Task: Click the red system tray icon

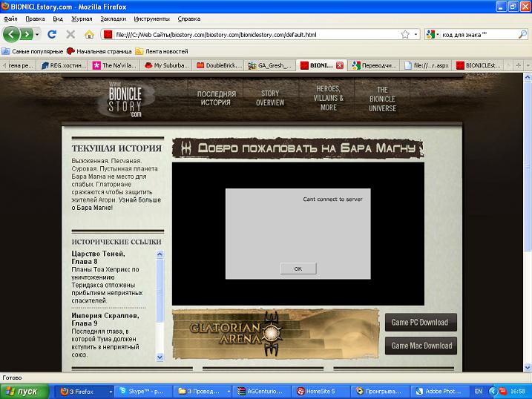Action: click(x=503, y=392)
